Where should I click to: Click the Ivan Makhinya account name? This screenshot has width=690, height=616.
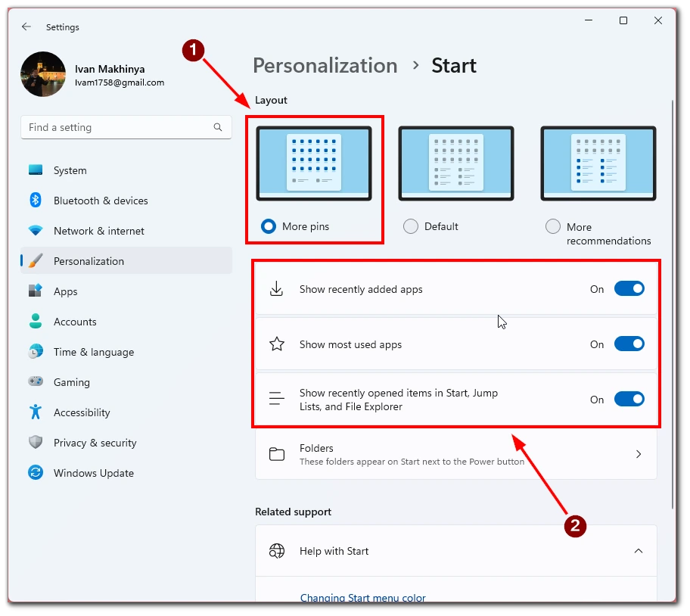pyautogui.click(x=110, y=69)
